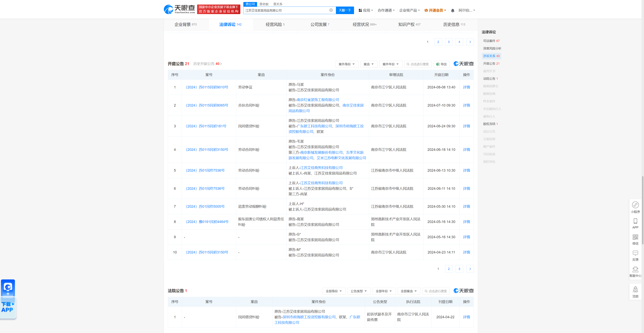The height and width of the screenshot is (333, 644).
Task: View 历史开庭公告 40 records
Action: [x=207, y=64]
